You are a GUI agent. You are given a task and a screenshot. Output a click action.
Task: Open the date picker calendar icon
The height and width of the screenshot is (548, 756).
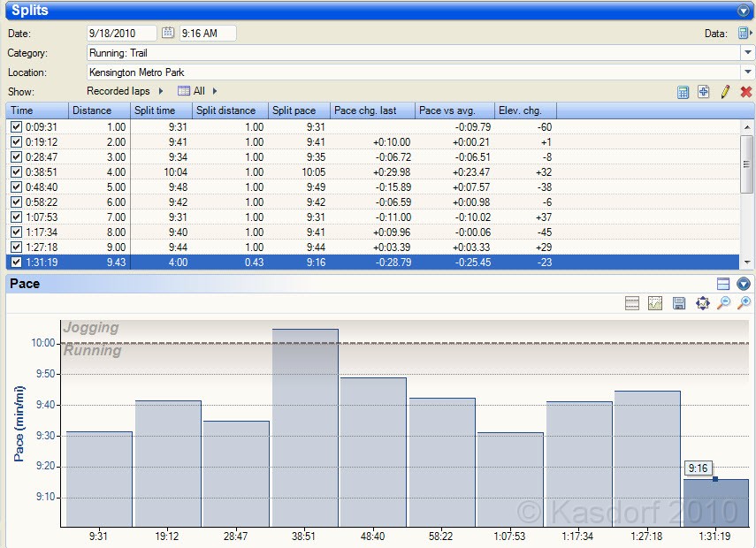[168, 34]
